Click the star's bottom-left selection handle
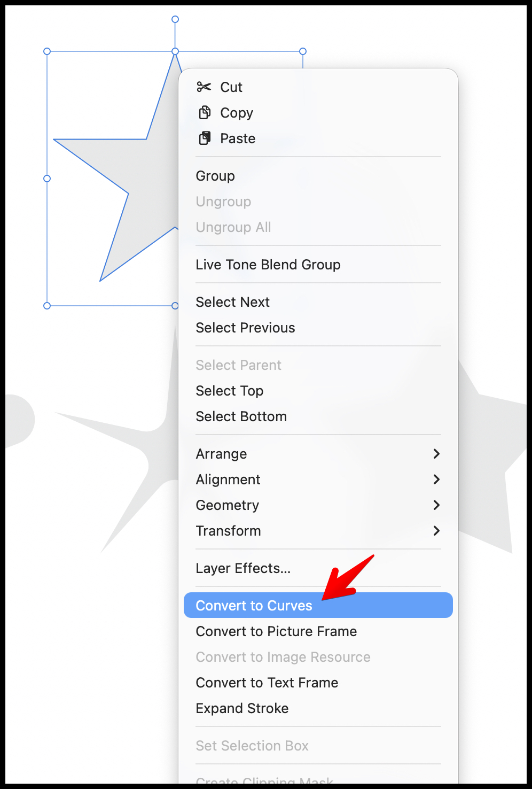 47,306
